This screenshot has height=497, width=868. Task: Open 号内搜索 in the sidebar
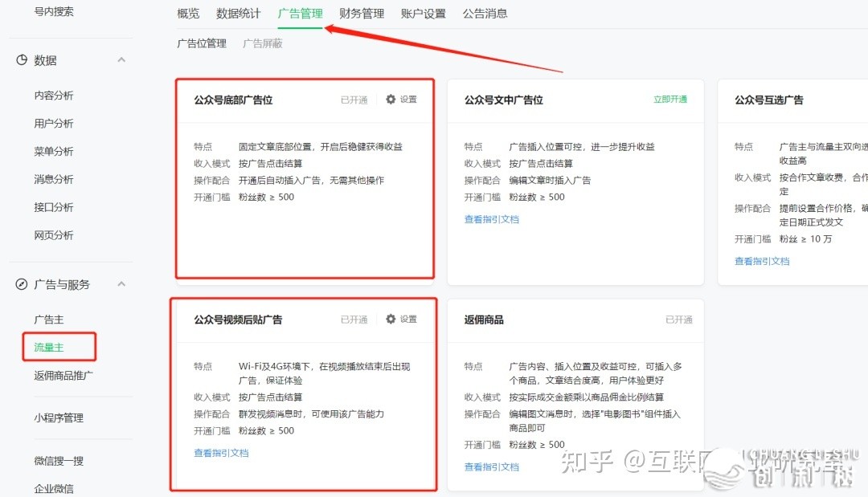[54, 11]
